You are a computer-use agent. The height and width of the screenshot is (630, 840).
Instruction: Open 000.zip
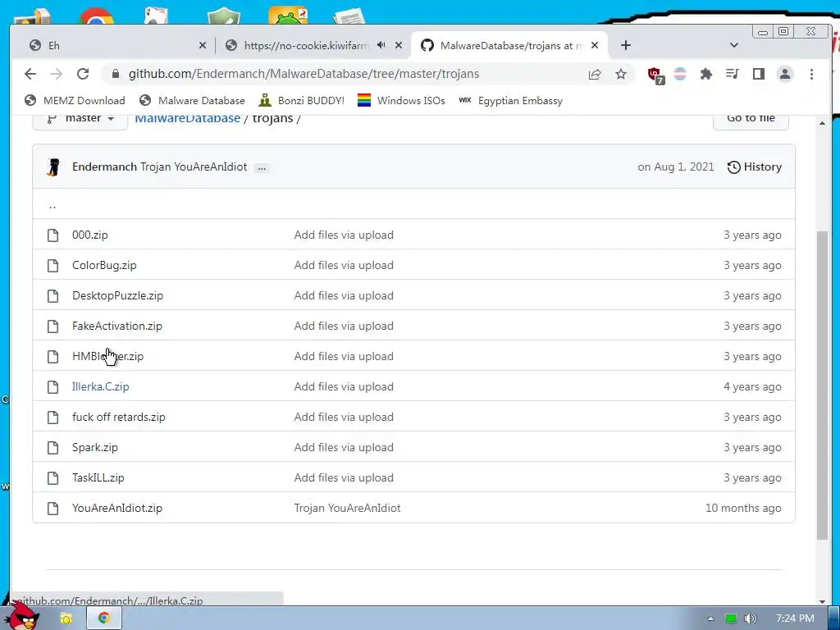(x=90, y=235)
